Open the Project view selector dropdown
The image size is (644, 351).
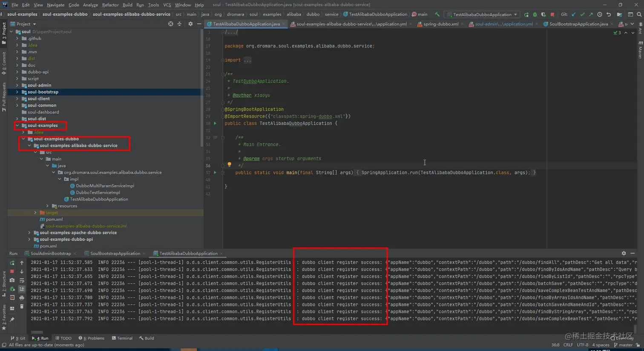(23, 24)
